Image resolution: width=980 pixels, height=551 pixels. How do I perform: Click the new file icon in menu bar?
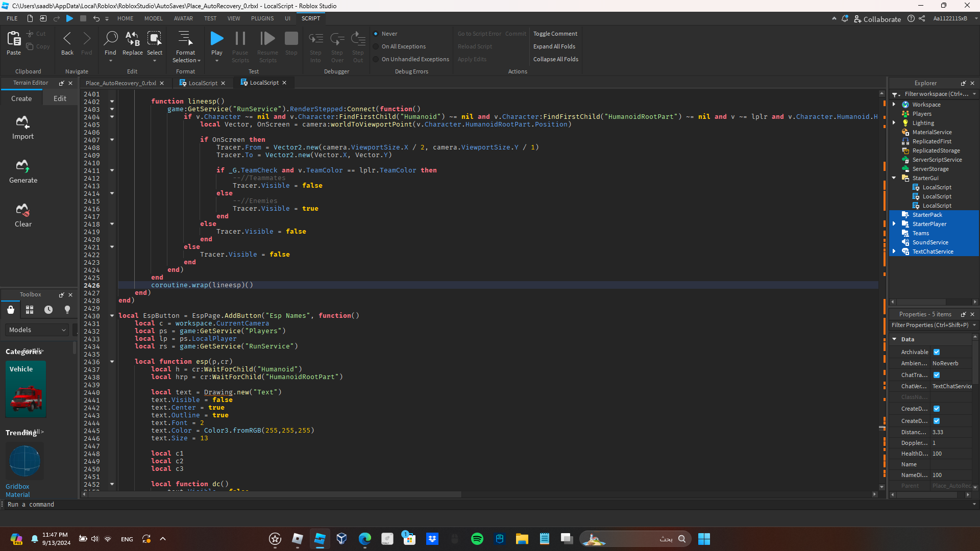tap(30, 18)
